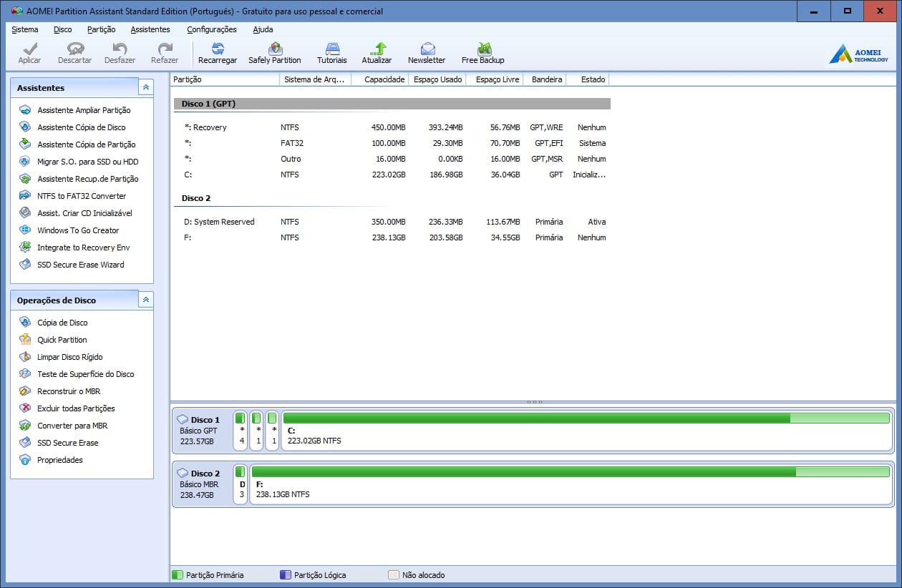Click the Excluir todas Partições icon
Viewport: 902px width, 588px height.
(25, 408)
